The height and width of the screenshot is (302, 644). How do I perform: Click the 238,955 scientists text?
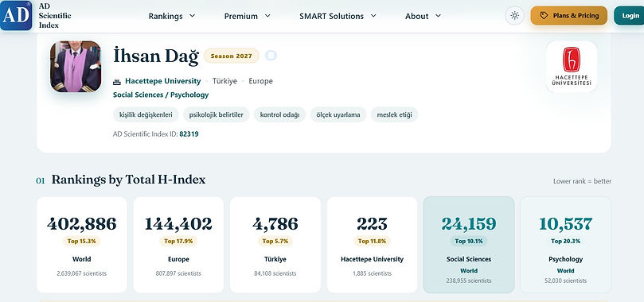(469, 281)
